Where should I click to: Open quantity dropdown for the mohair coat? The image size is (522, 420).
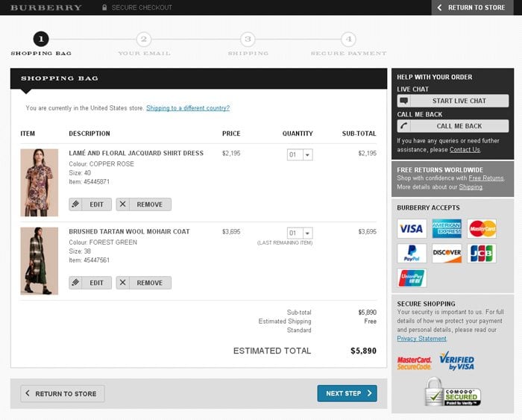[300, 233]
